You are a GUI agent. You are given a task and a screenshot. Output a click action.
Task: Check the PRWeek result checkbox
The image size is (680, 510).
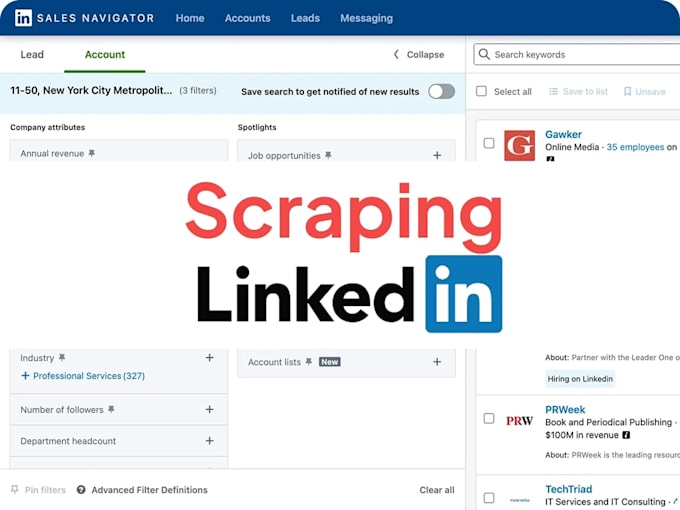[489, 418]
